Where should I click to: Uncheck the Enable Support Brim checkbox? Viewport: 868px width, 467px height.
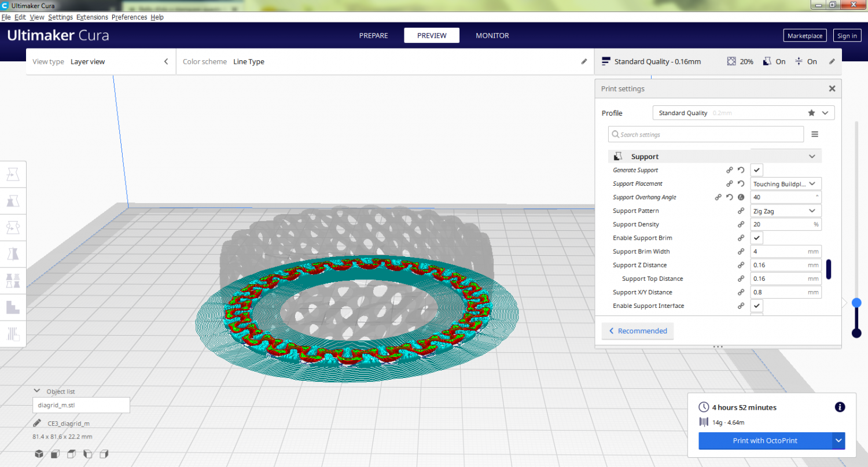pos(757,238)
